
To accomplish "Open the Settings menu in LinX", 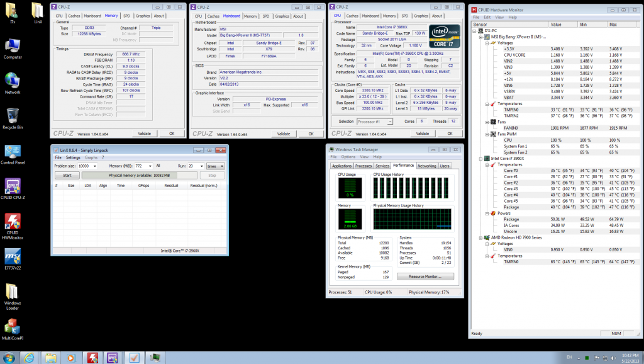I will [73, 157].
